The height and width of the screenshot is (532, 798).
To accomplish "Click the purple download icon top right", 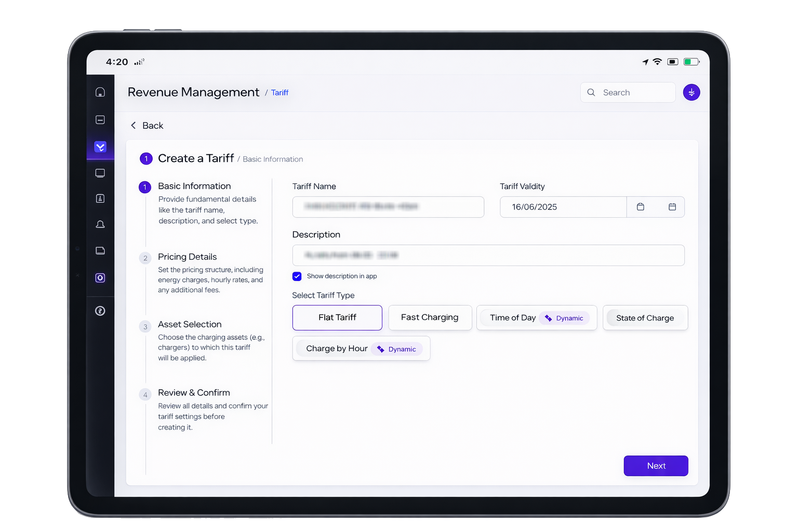I will click(x=691, y=92).
